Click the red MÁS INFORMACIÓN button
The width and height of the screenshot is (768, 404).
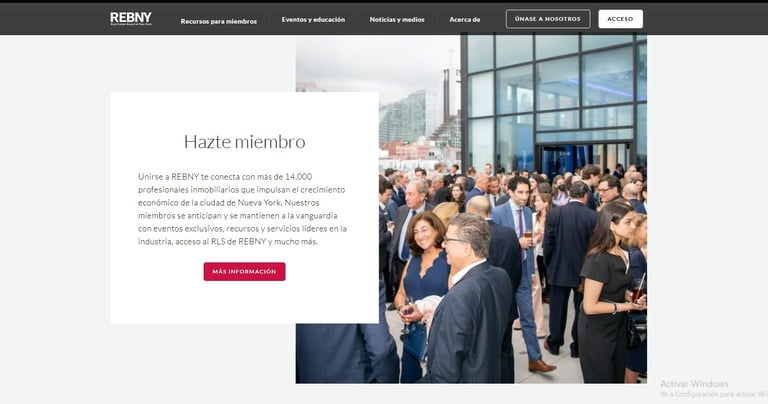[244, 271]
